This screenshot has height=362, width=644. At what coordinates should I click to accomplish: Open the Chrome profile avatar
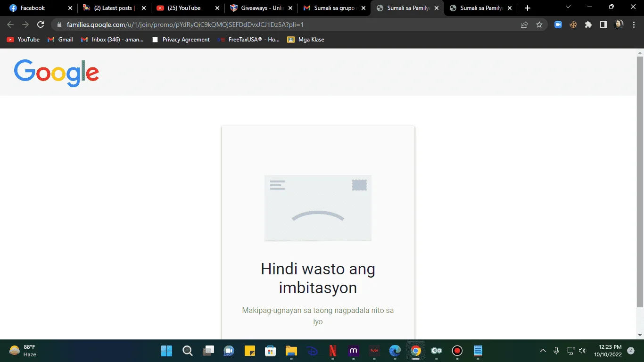pyautogui.click(x=619, y=25)
